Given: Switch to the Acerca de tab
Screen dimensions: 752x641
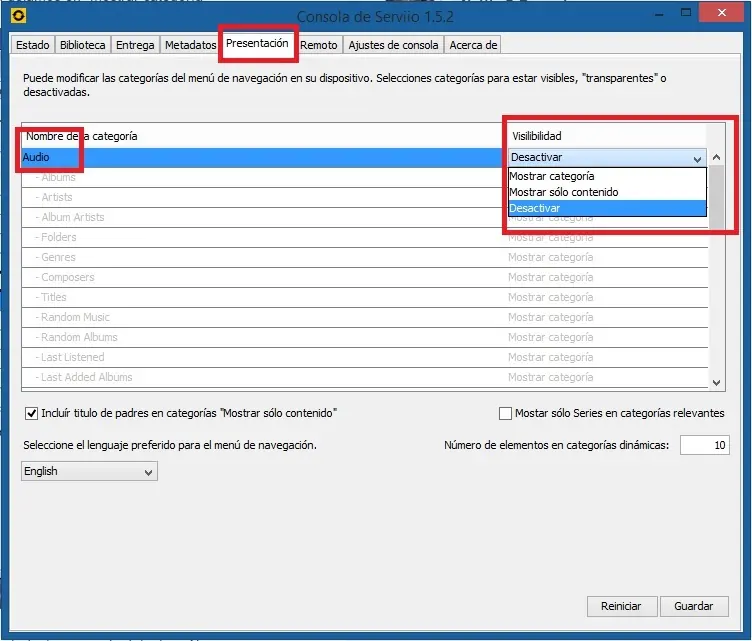Looking at the screenshot, I should point(473,45).
